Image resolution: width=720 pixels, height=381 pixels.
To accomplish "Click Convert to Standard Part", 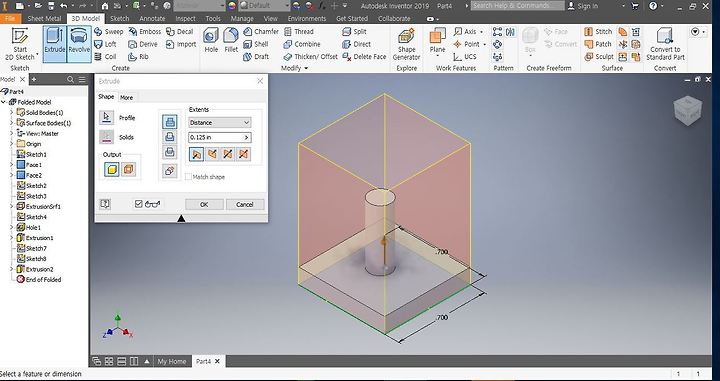I will pos(665,44).
